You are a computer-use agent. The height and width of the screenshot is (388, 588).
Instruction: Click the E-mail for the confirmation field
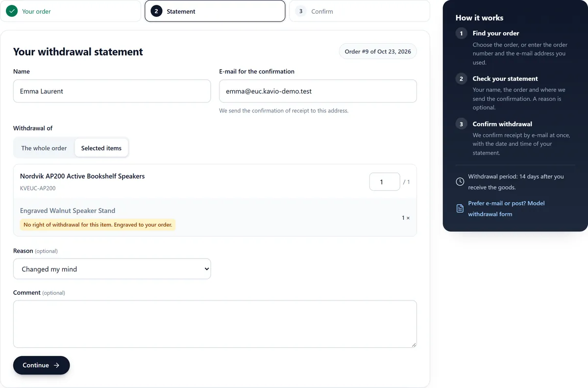[x=318, y=91]
